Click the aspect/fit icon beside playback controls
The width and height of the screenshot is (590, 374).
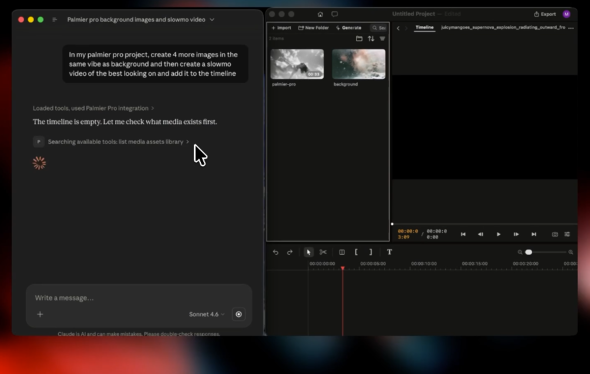(555, 234)
